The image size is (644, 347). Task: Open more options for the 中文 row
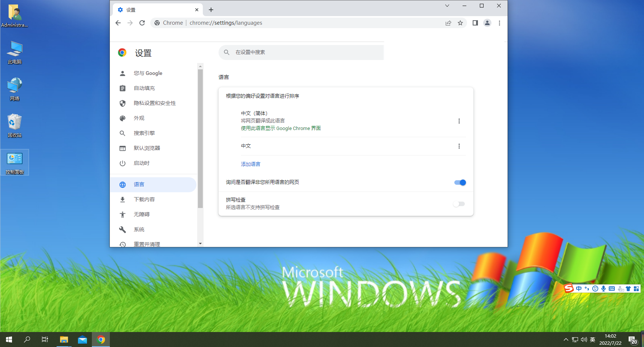(459, 146)
